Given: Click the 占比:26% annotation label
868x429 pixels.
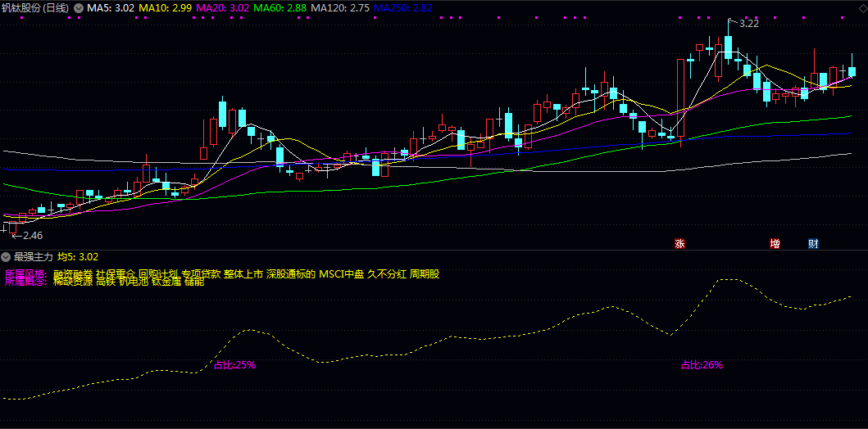Looking at the screenshot, I should click(702, 365).
